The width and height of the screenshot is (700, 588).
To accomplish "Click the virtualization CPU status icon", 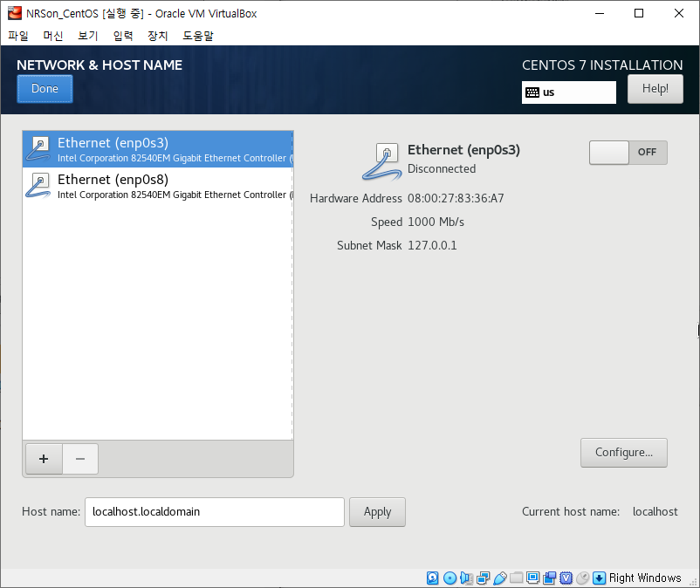I will pos(566,578).
